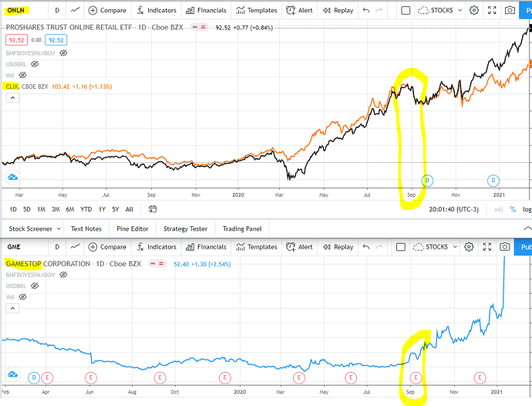
Task: Open the Pine Editor tab
Action: coord(133,228)
